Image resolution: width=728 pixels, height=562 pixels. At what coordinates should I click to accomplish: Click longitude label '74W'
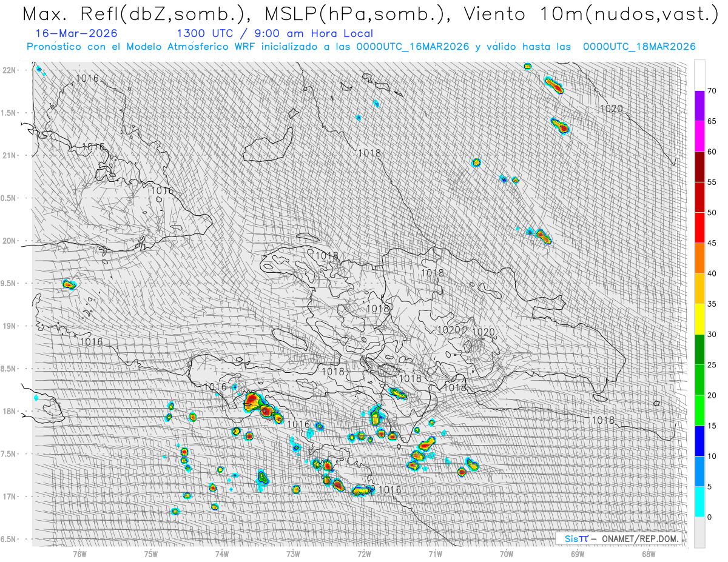point(222,554)
